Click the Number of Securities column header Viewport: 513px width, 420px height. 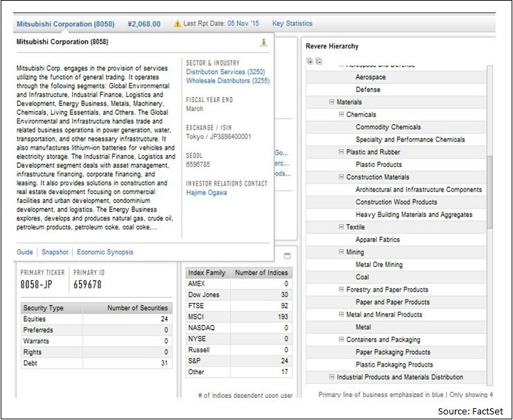128,308
